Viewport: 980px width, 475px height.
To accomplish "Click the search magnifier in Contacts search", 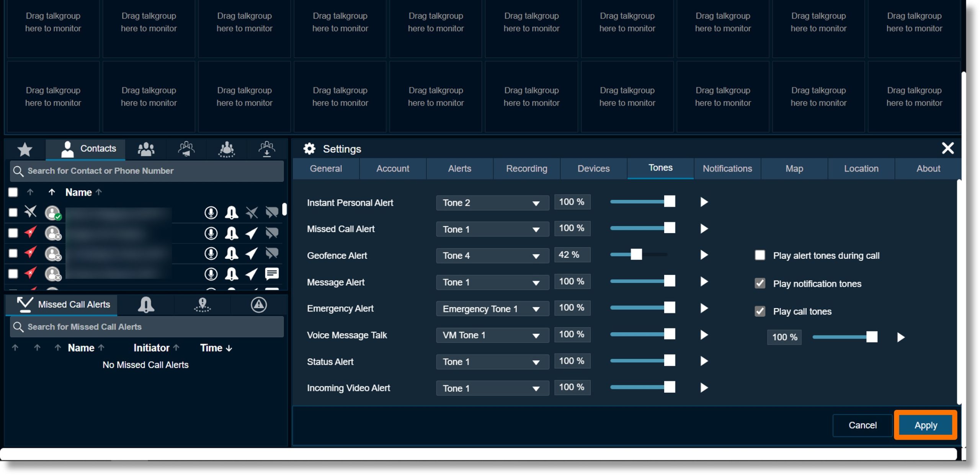I will pyautogui.click(x=18, y=171).
